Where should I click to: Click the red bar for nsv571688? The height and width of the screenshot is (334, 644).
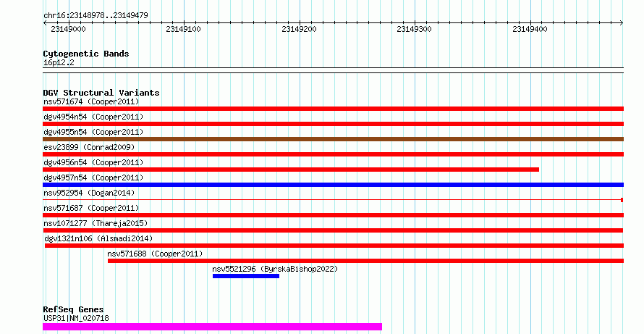click(x=365, y=261)
